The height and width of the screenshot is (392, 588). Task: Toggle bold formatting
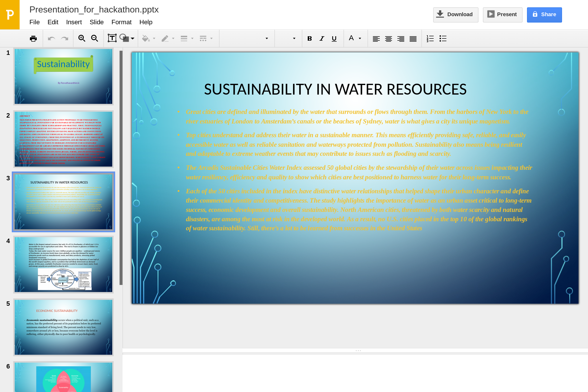click(309, 38)
